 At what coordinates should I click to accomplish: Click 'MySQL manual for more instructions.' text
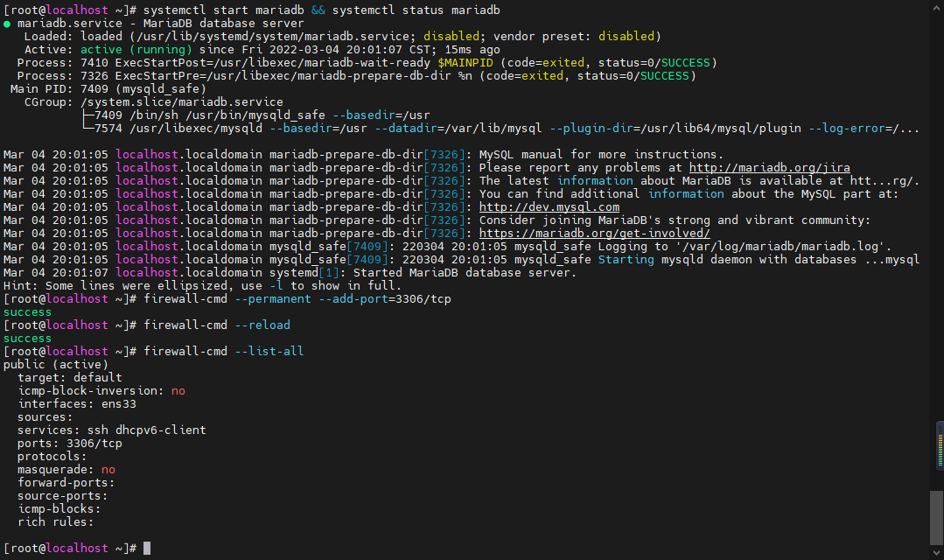pyautogui.click(x=601, y=155)
